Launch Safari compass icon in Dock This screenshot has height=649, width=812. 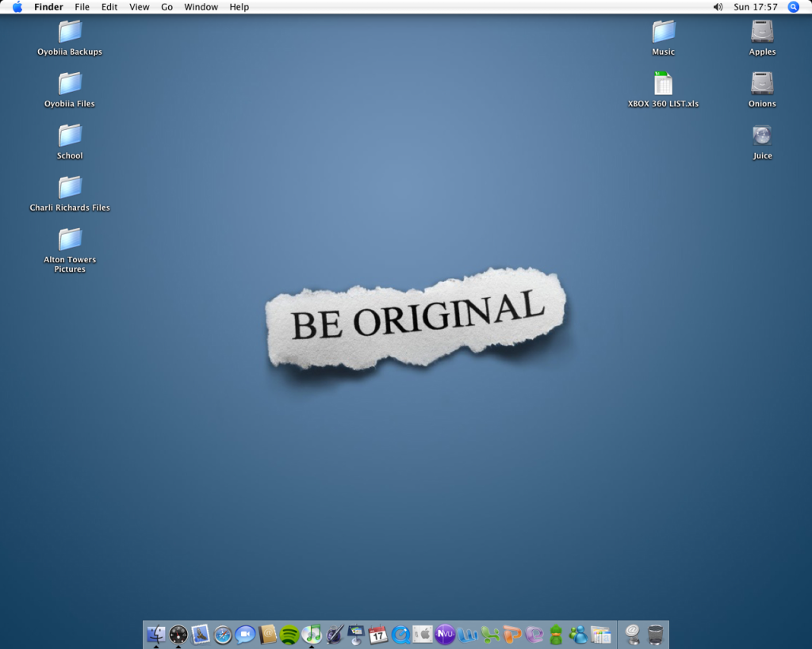point(223,635)
